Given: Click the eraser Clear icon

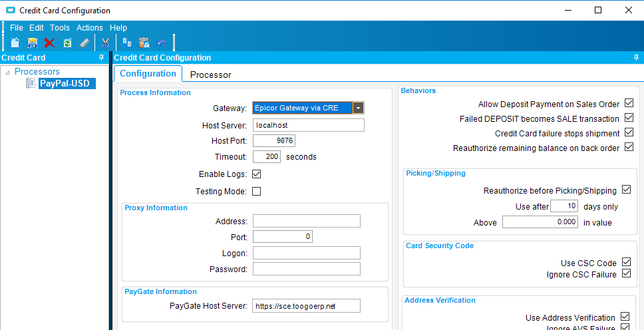Looking at the screenshot, I should coord(84,43).
